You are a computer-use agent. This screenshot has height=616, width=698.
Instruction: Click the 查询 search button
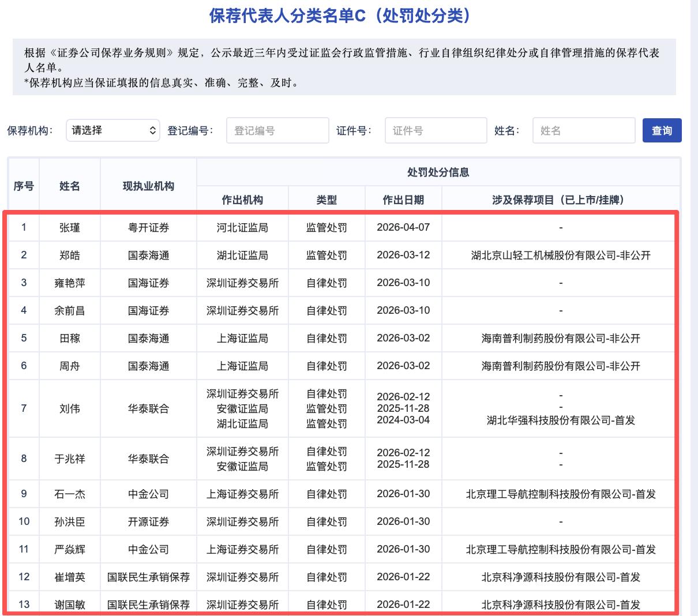(x=662, y=130)
